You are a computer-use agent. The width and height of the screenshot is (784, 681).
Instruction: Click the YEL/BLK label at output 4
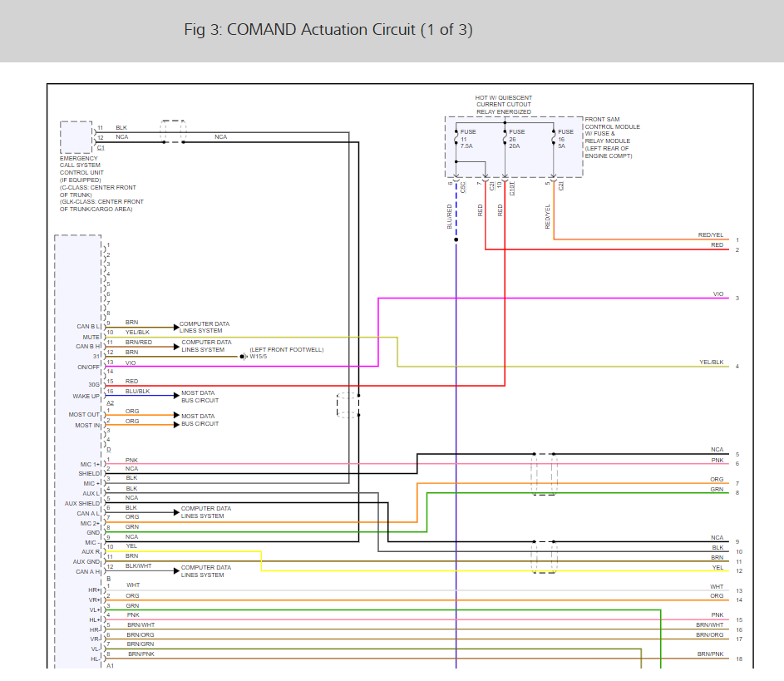point(711,362)
